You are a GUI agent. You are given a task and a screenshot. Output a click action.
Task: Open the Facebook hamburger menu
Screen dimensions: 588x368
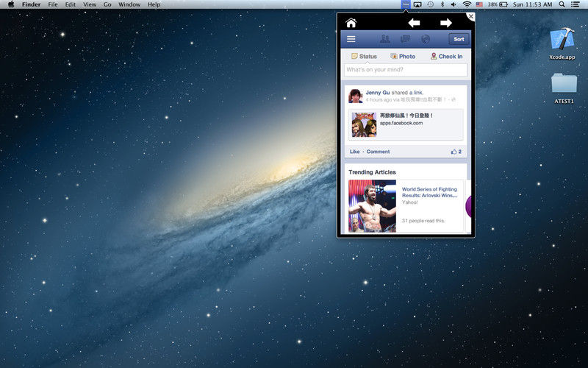pos(351,39)
